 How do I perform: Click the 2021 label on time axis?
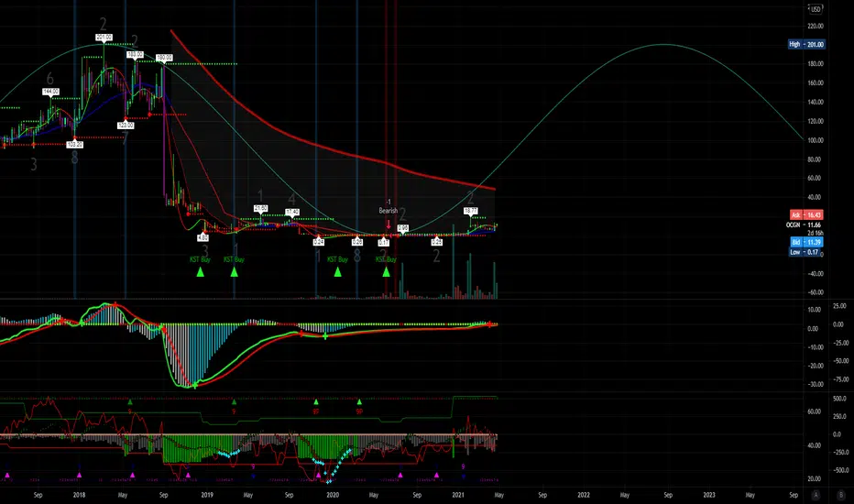(458, 495)
